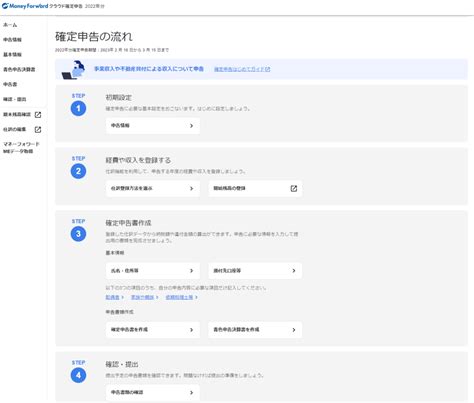Viewport: 474px width, 403px height.
Task: Open the external link icon beside 仕訳の編集
Action: pos(38,129)
